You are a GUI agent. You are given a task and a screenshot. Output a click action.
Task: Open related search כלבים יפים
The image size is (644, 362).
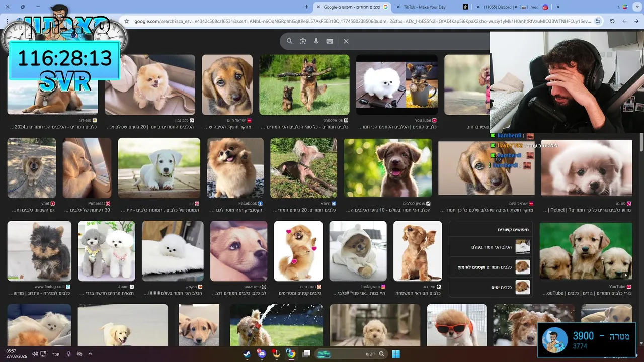tap(491, 287)
